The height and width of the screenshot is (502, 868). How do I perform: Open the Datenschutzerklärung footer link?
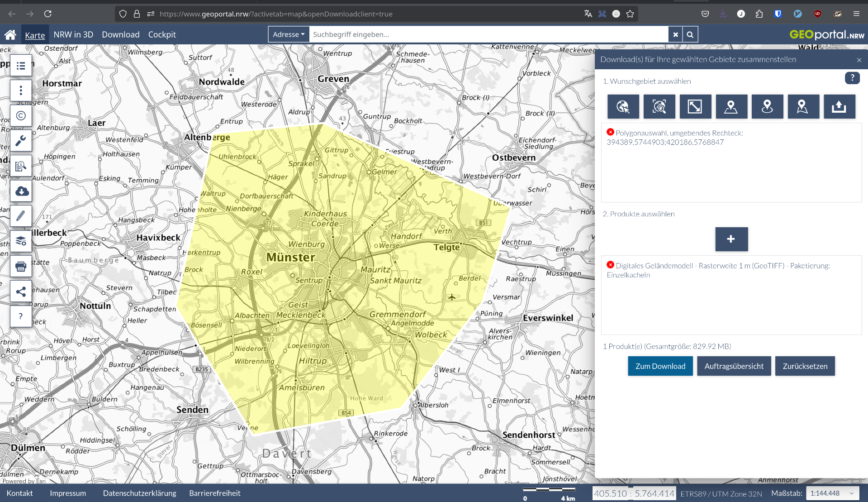pos(139,493)
